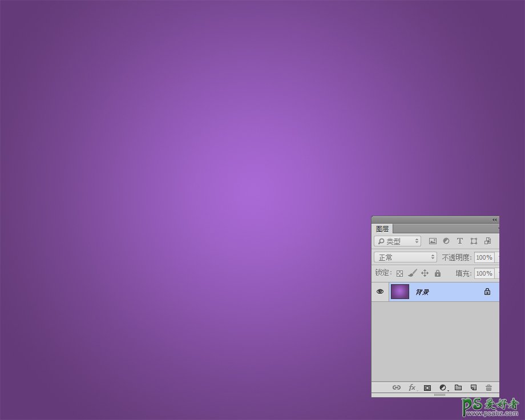This screenshot has height=420, width=525.
Task: Lock image pixels brush icon
Action: pos(413,273)
